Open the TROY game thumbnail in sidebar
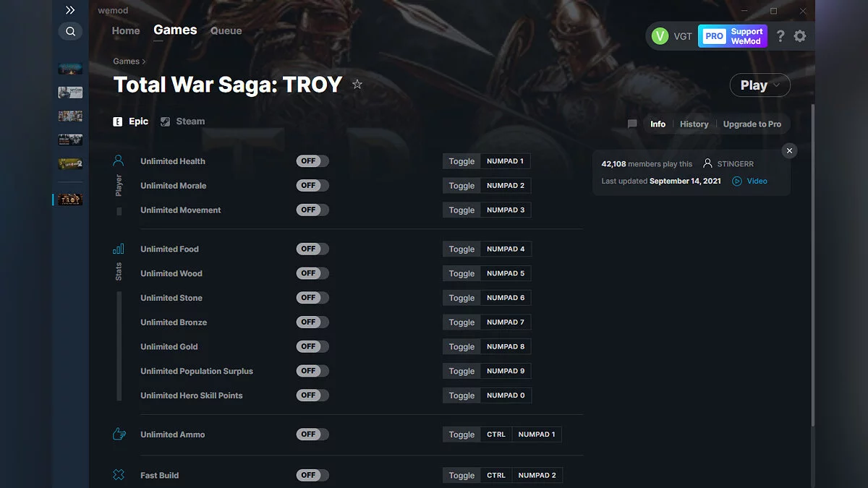The height and width of the screenshot is (488, 868). point(70,200)
